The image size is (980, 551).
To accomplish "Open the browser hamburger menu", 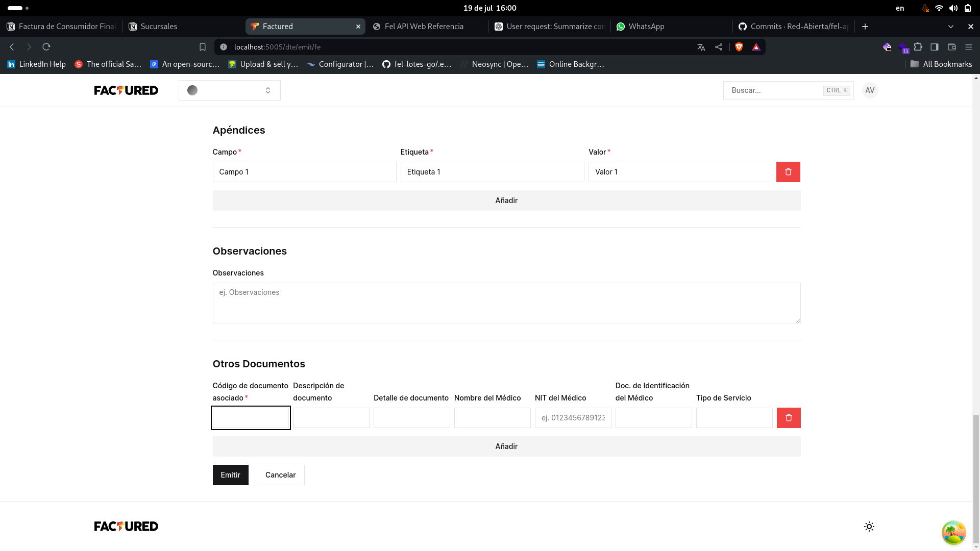I will [x=969, y=46].
